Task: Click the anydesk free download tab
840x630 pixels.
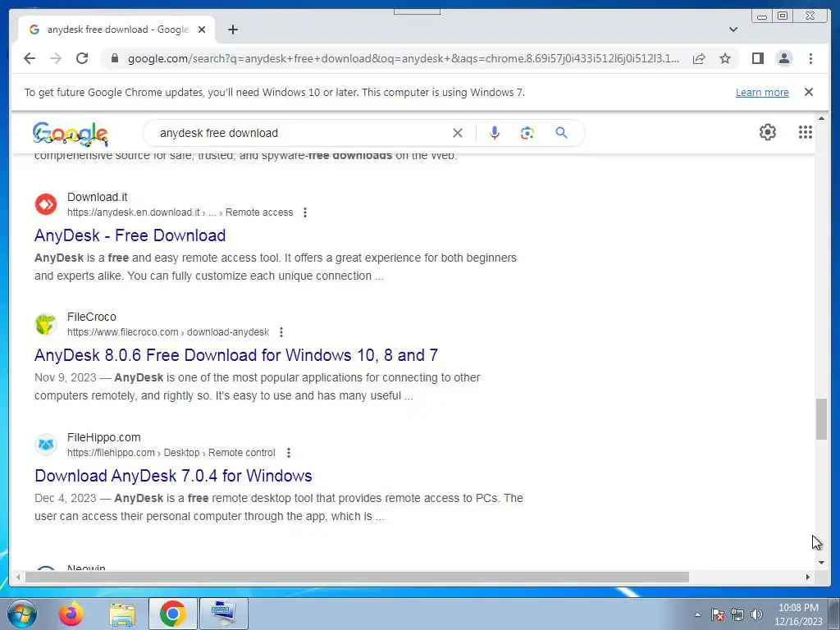Action: 116,30
